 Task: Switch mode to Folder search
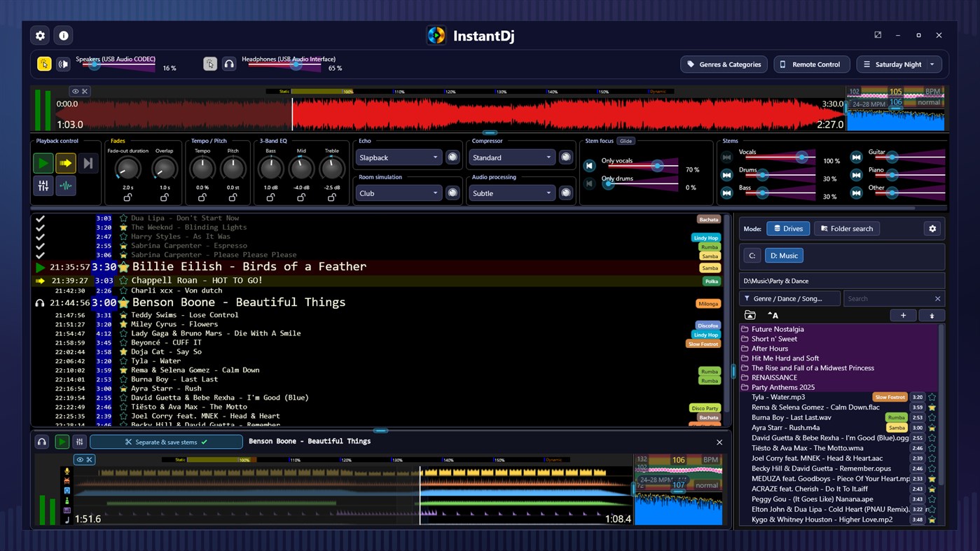click(x=847, y=229)
